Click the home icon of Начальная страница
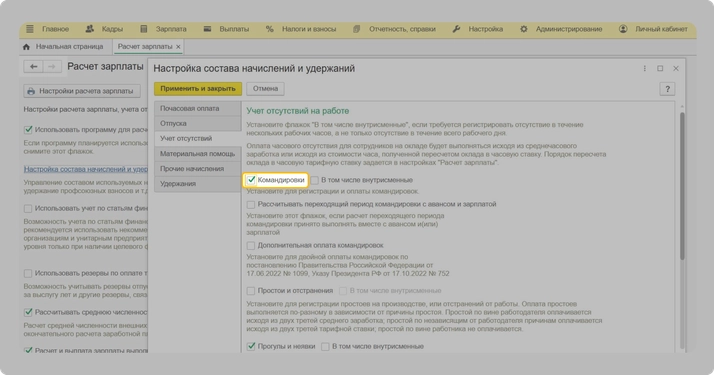The width and height of the screenshot is (714, 375). pos(26,46)
